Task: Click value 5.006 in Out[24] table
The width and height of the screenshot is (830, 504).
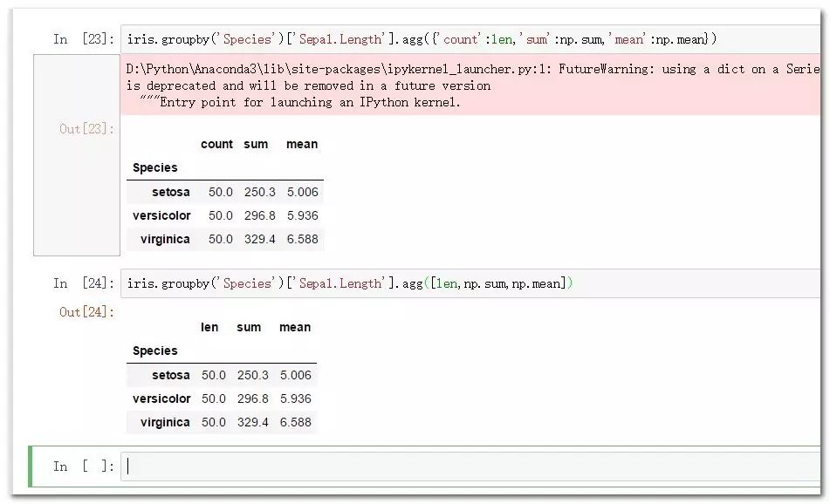Action: point(295,375)
